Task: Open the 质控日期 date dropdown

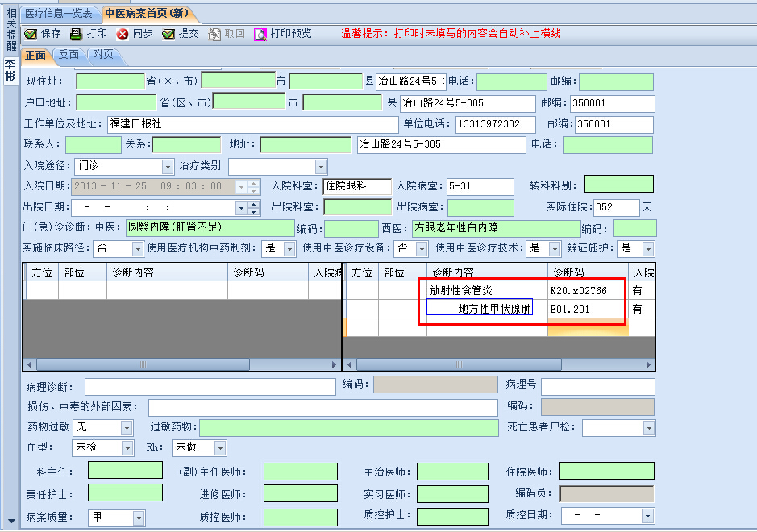Action: tap(647, 516)
